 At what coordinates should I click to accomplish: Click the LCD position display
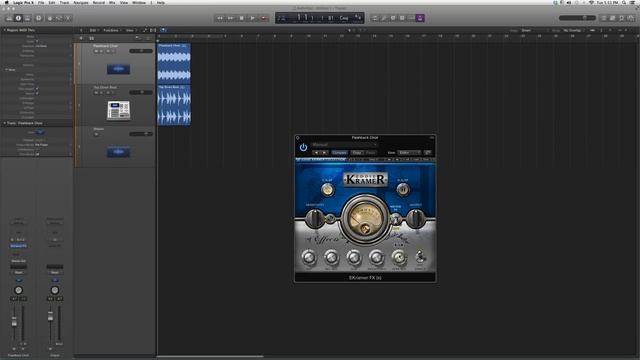tap(320, 18)
